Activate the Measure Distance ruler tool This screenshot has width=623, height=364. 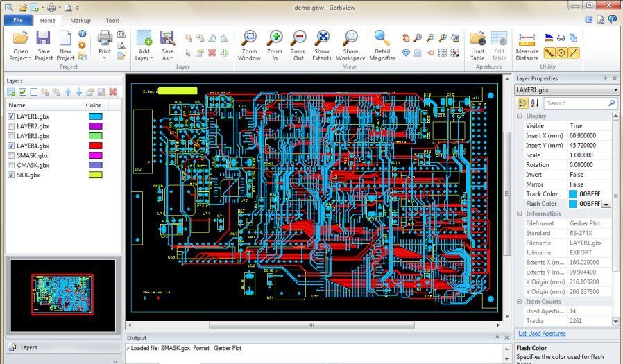coord(527,39)
